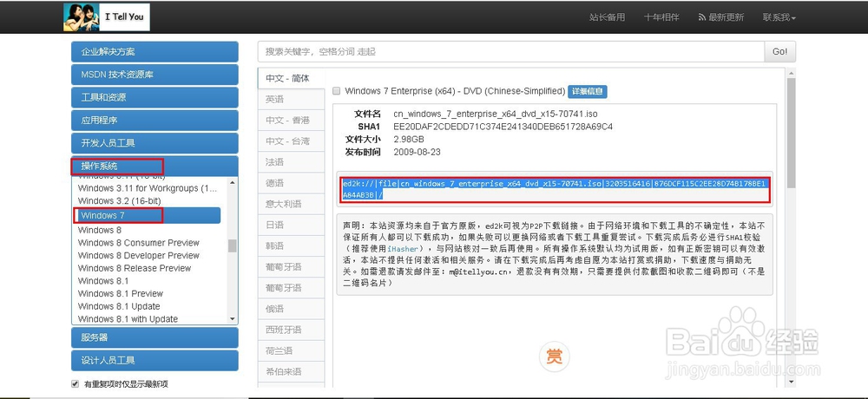Click the search keyword input field
Image resolution: width=868 pixels, height=399 pixels.
511,51
